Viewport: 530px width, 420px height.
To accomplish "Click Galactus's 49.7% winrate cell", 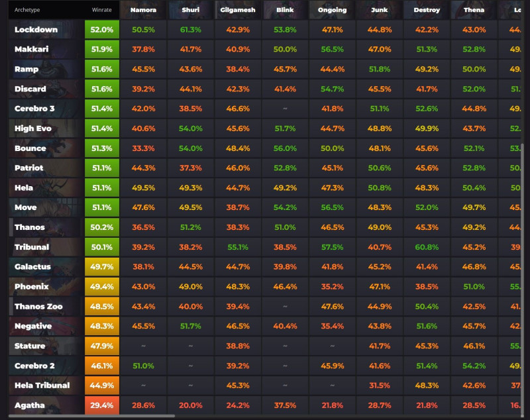I will [102, 266].
